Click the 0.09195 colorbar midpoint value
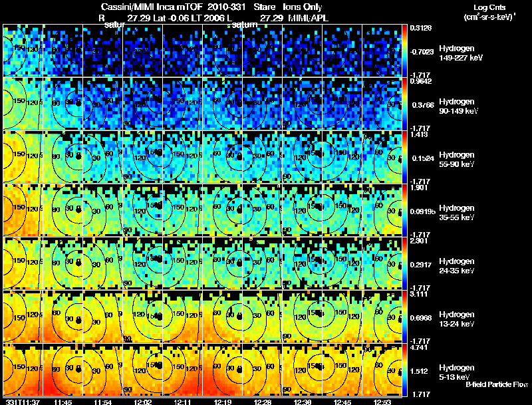The image size is (532, 405). point(422,211)
